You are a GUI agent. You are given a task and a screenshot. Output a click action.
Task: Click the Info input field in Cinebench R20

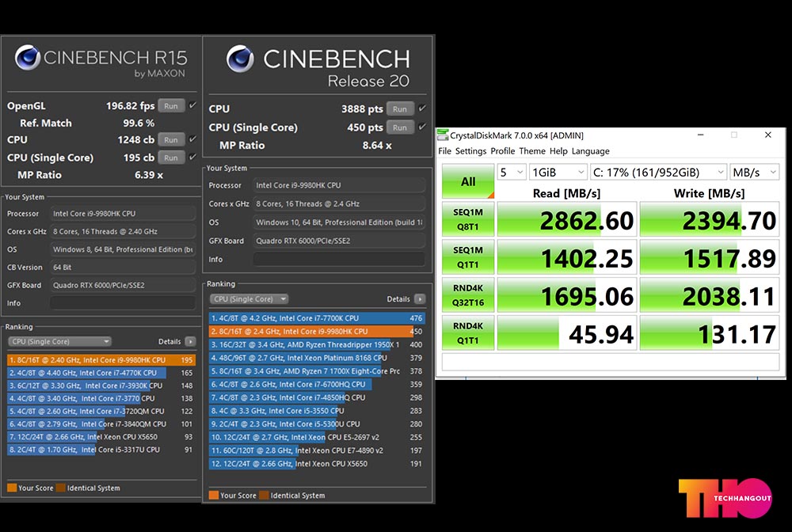pyautogui.click(x=339, y=259)
